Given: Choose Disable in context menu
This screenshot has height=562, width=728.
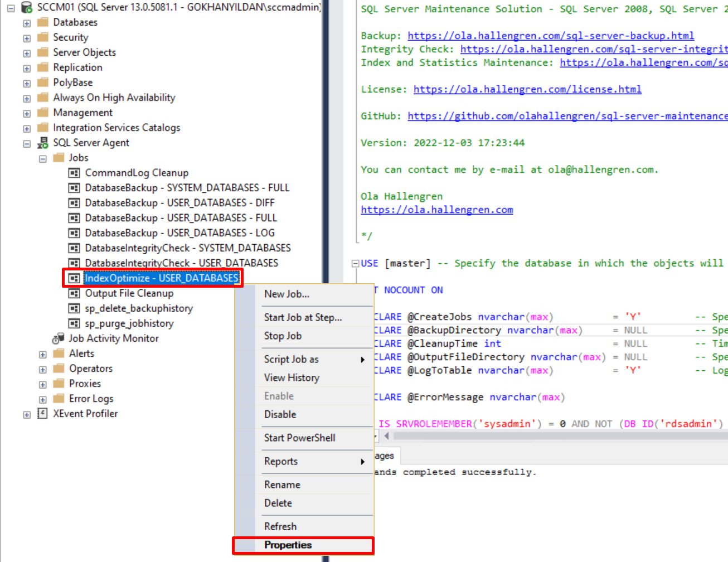Looking at the screenshot, I should (x=304, y=414).
